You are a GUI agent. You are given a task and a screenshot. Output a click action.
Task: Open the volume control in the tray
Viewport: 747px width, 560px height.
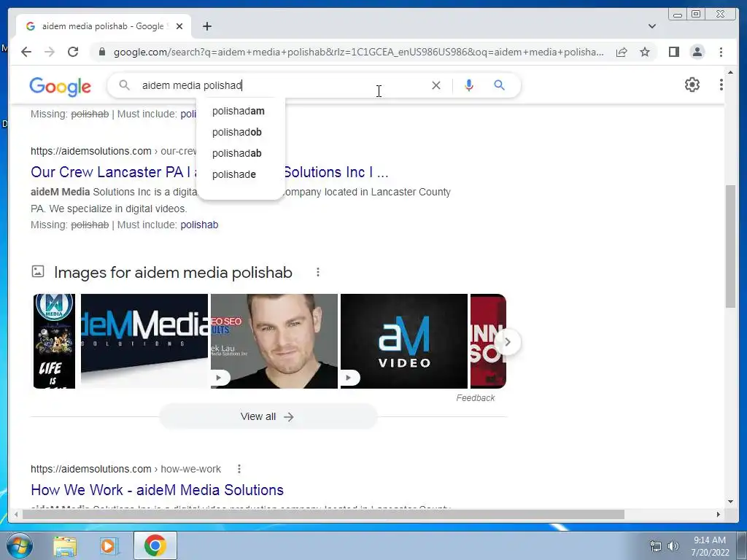click(x=673, y=546)
